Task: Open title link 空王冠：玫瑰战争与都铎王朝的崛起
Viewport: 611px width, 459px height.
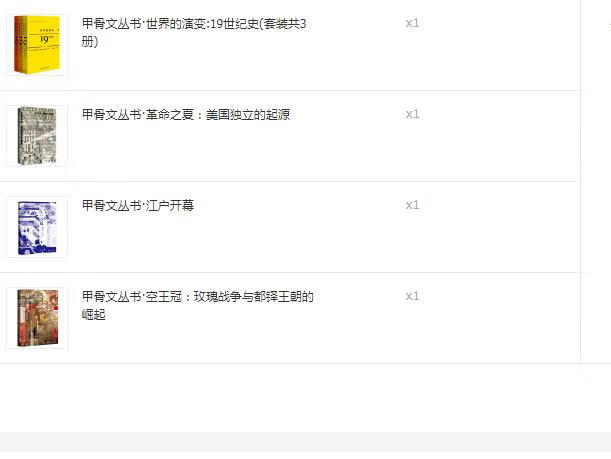Action: [x=198, y=305]
